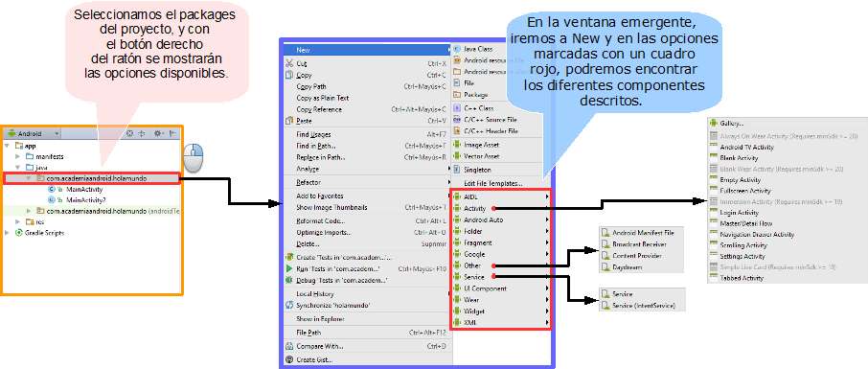The width and height of the screenshot is (868, 369).
Task: Choose Edit File Templates entry
Action: 493,183
